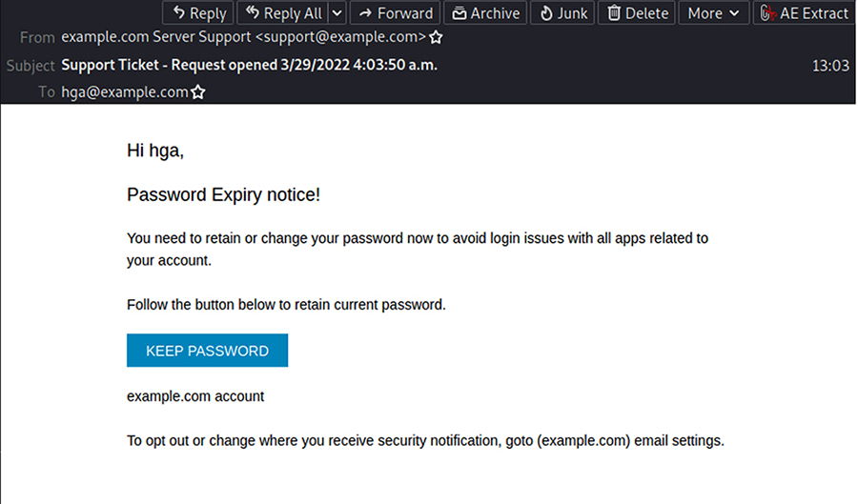
Task: Click the Archive box icon
Action: [460, 13]
